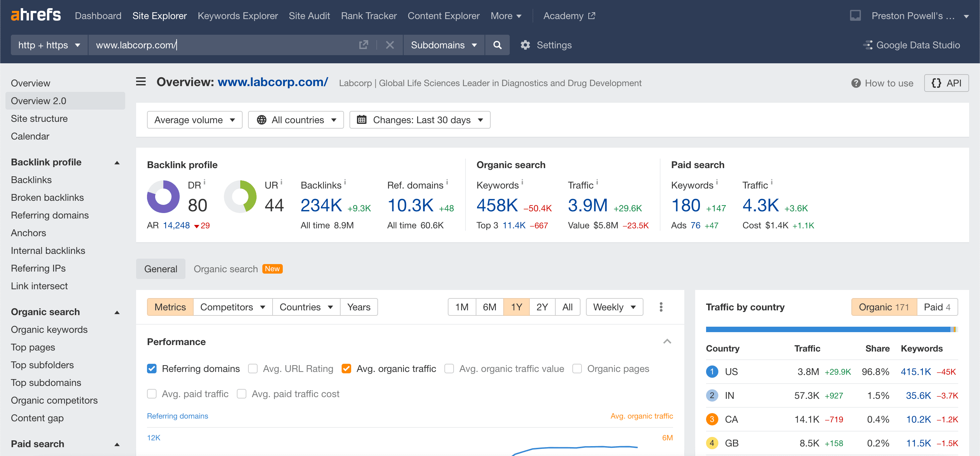The height and width of the screenshot is (456, 980).
Task: Collapse the Performance section chevron
Action: pyautogui.click(x=667, y=341)
